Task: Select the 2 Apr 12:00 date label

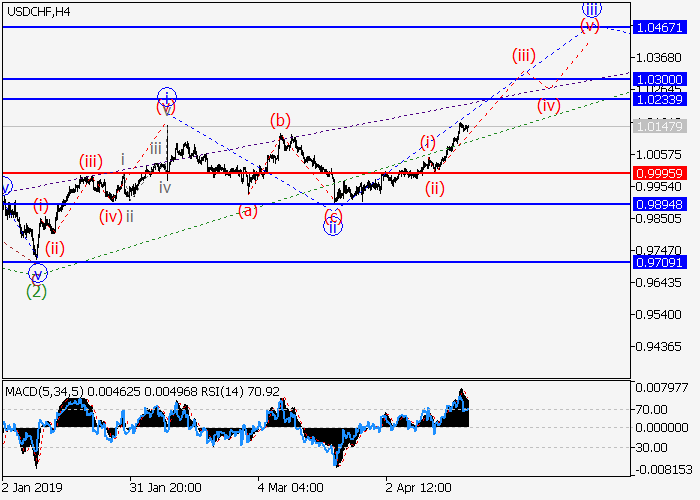Action: (419, 489)
